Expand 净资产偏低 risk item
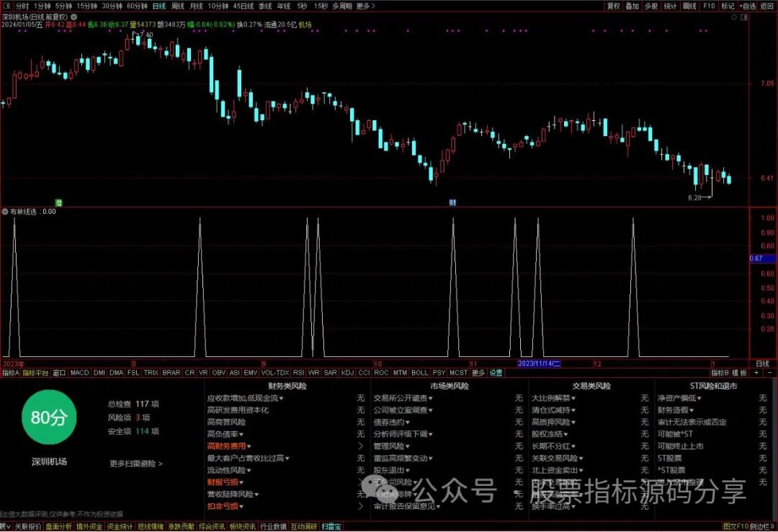 click(x=679, y=398)
